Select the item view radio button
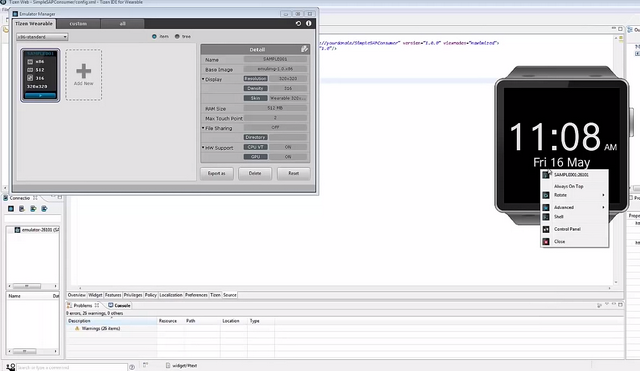The height and width of the screenshot is (371, 640). point(154,36)
